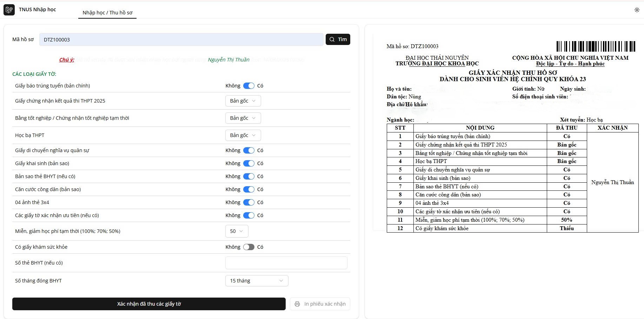The image size is (644, 319).
Task: Open the Số tháng đóng BHYT dropdown
Action: 257,281
